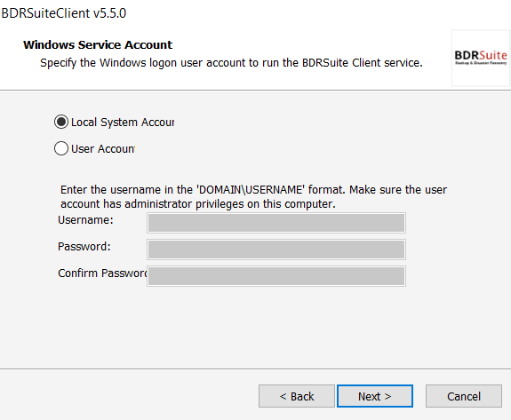Click inside the Username input field
The height and width of the screenshot is (420, 511).
click(276, 223)
